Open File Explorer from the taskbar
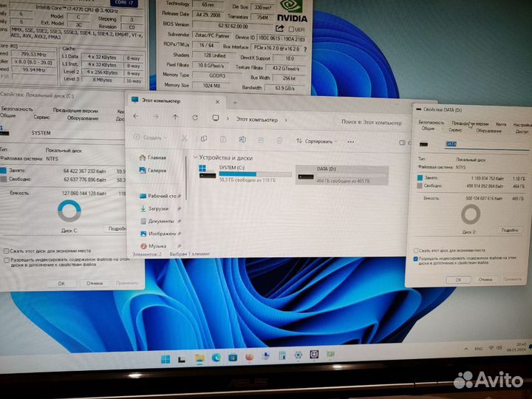The width and height of the screenshot is (532, 399). pos(199,358)
